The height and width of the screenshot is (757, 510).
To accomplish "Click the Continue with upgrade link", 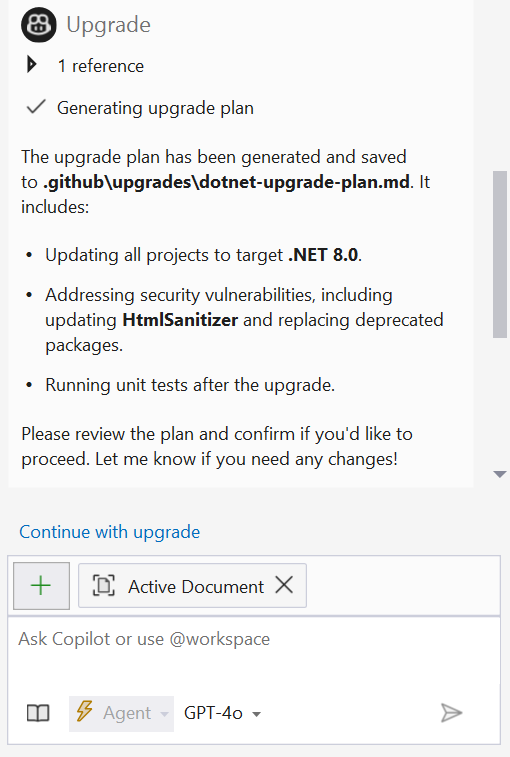I will pyautogui.click(x=110, y=532).
